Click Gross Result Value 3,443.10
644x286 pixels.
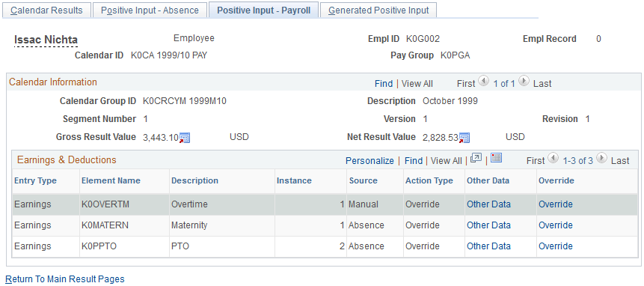tap(161, 138)
